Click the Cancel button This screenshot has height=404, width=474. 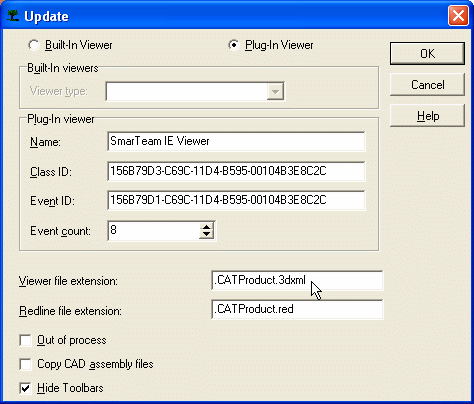(427, 85)
